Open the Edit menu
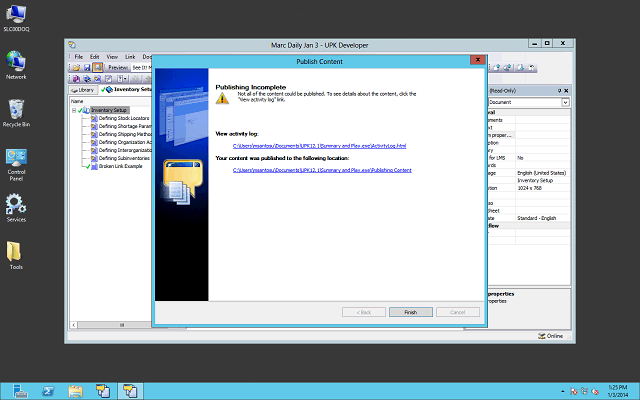Screen dimensions: 640x400 (95, 57)
